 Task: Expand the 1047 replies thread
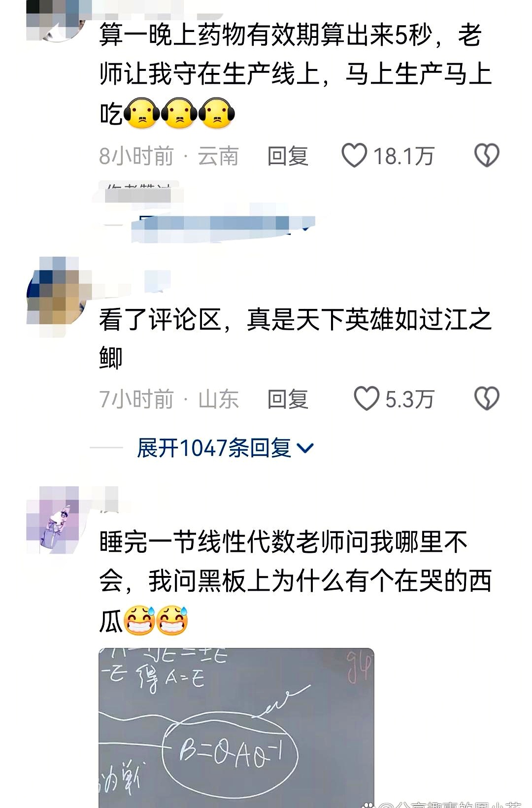pyautogui.click(x=225, y=448)
